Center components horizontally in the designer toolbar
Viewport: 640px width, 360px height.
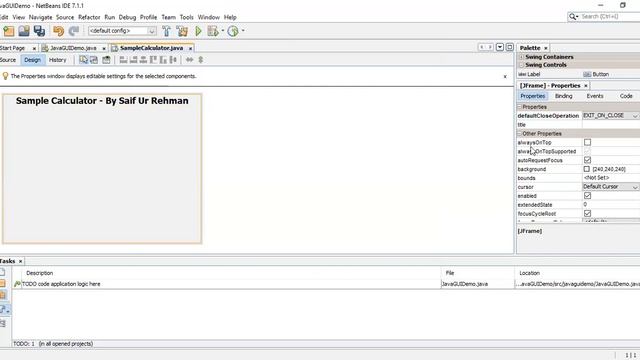tap(143, 60)
